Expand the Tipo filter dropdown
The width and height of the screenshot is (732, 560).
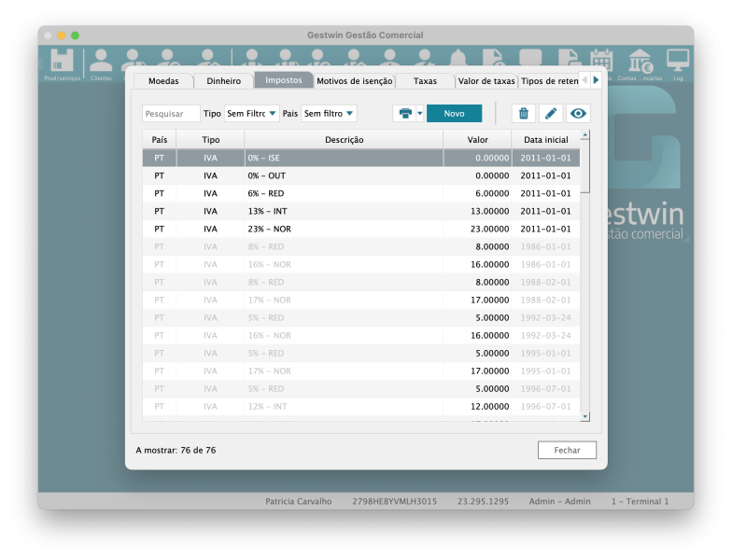click(x=252, y=113)
